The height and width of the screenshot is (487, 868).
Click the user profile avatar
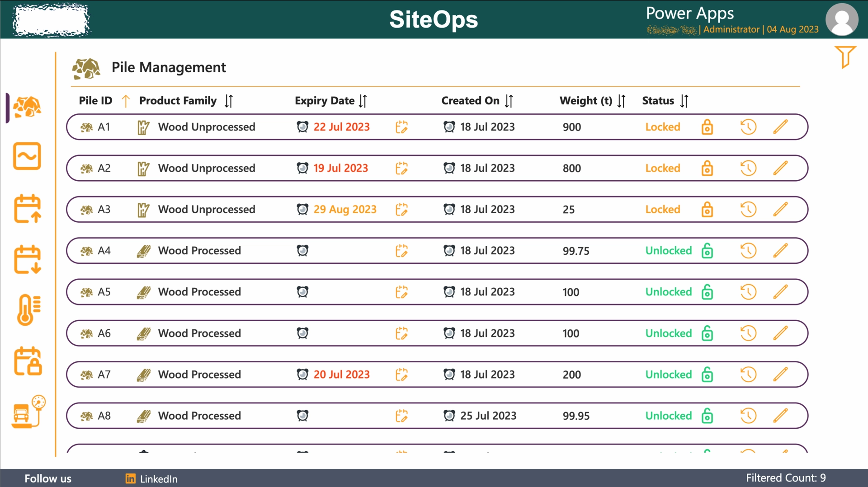click(x=841, y=19)
